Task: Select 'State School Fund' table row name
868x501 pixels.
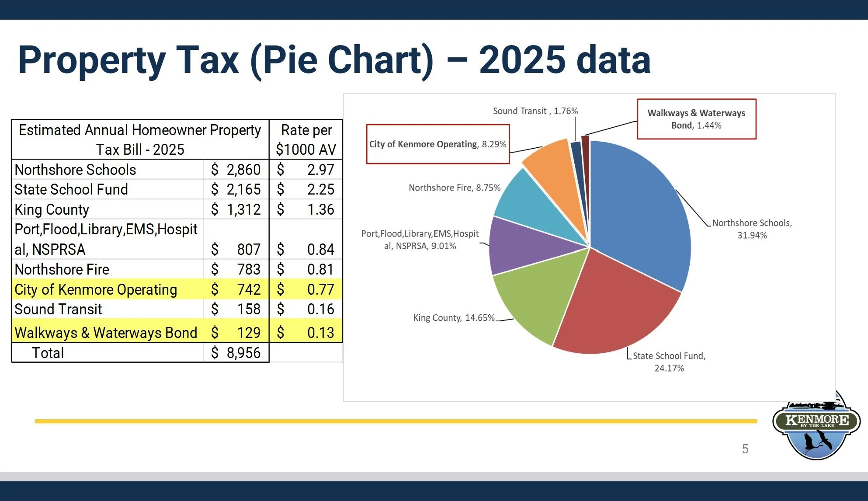Action: pos(71,189)
